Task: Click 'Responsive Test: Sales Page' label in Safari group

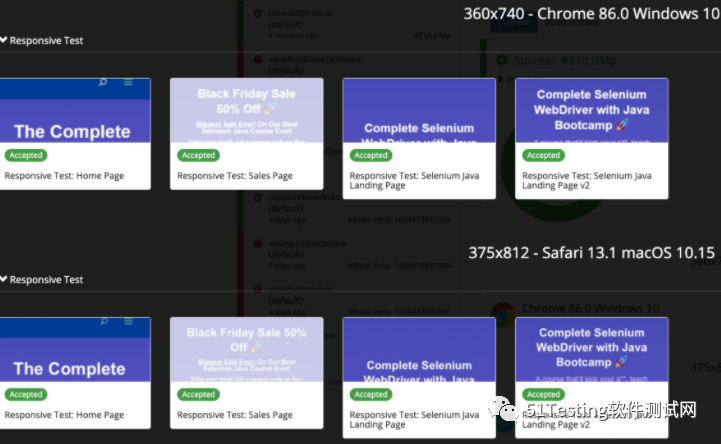Action: [235, 415]
